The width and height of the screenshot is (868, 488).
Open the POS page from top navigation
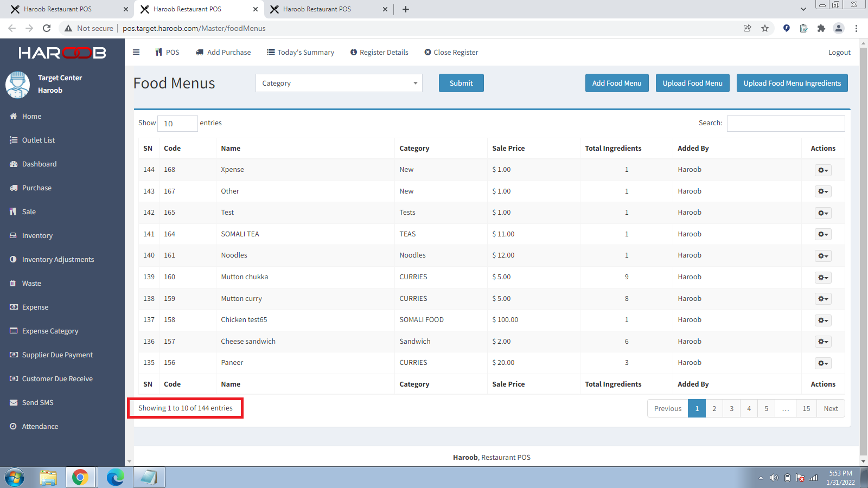(167, 52)
